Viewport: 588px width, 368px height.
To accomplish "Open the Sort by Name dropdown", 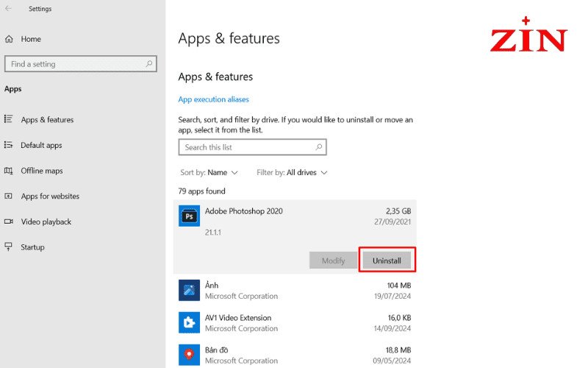I will [209, 173].
